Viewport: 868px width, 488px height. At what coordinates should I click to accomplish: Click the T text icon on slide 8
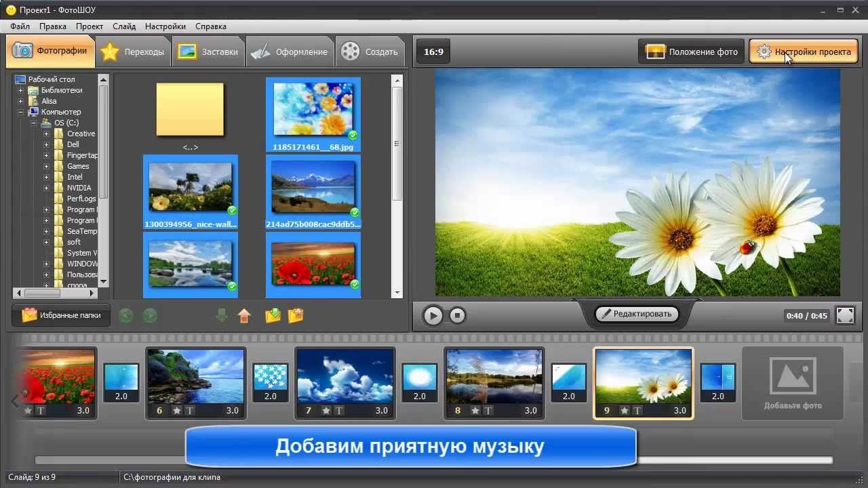pos(488,410)
